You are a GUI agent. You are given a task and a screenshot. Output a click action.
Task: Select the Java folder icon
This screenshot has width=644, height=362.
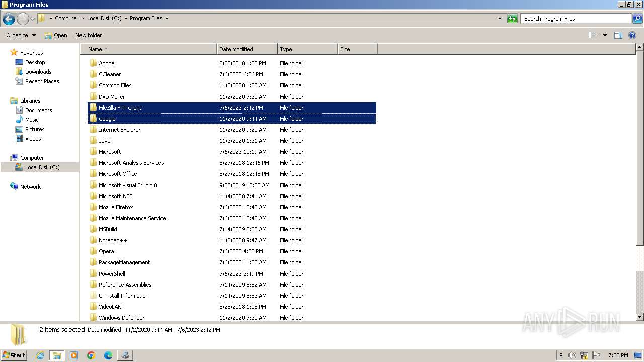tap(93, 141)
